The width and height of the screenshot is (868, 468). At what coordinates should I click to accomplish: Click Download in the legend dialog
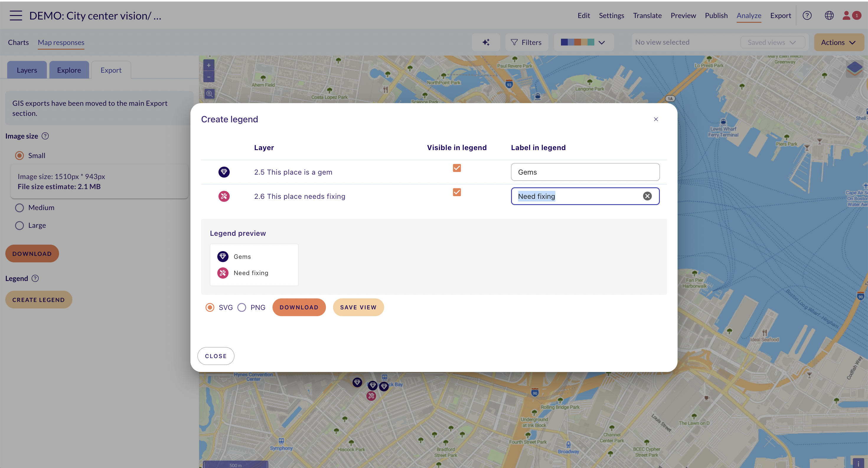(x=299, y=308)
